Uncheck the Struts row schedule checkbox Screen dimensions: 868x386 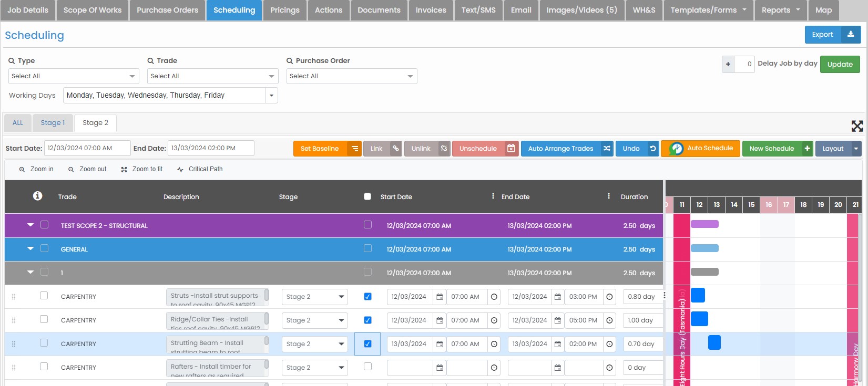pyautogui.click(x=367, y=297)
